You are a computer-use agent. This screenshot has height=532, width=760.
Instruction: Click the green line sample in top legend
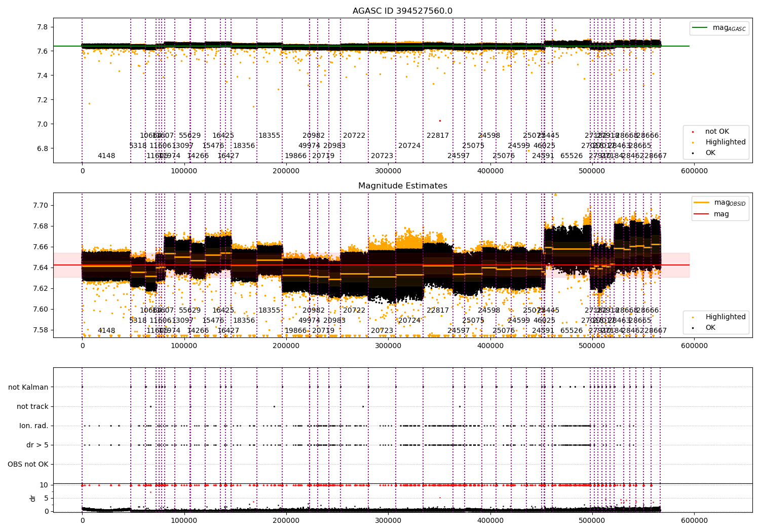coord(701,28)
